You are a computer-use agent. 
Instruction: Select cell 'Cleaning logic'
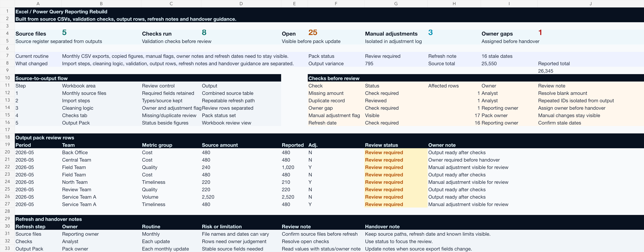(77, 108)
